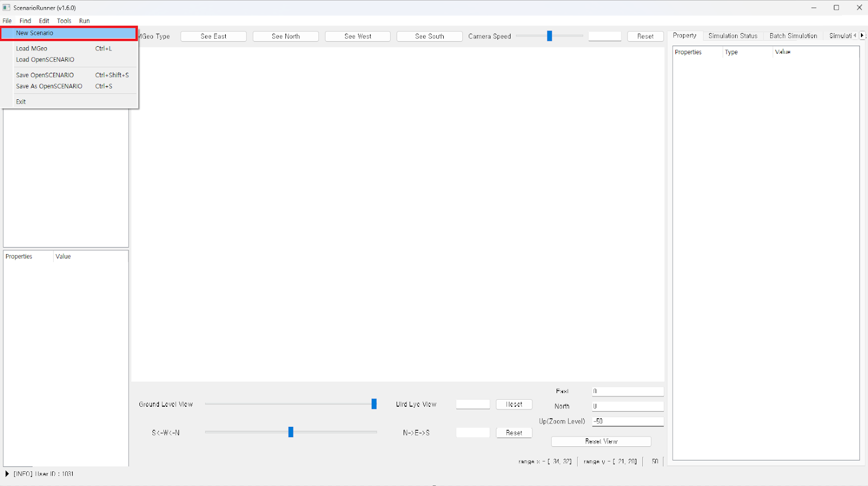Select Exit from the File menu
This screenshot has width=868, height=486.
[21, 102]
